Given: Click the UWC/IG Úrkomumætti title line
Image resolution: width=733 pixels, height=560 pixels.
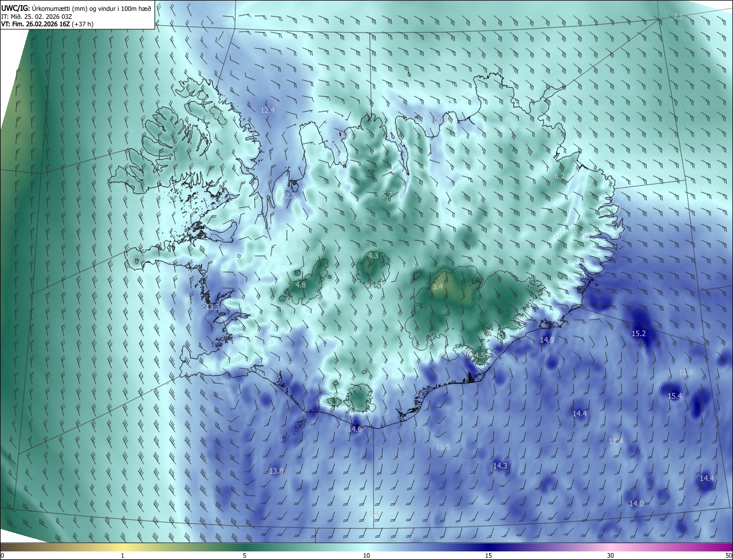Looking at the screenshot, I should tap(76, 7).
